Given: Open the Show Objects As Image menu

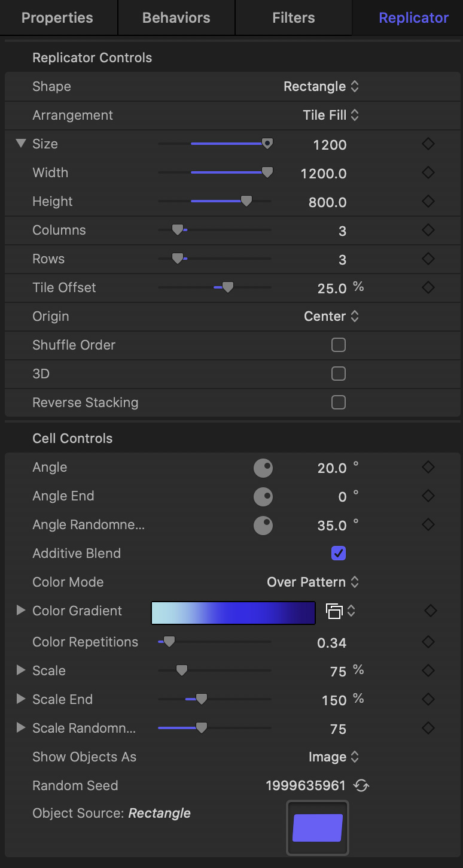Looking at the screenshot, I should click(334, 757).
